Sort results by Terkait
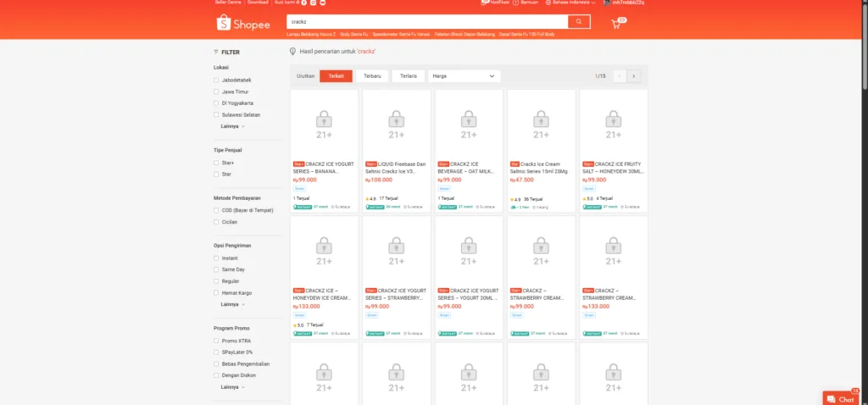 336,76
